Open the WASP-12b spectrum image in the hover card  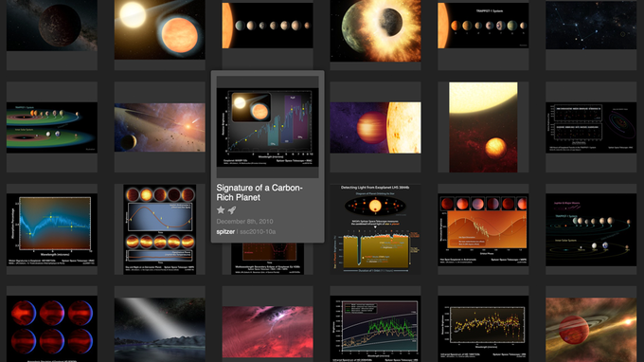[x=267, y=127]
